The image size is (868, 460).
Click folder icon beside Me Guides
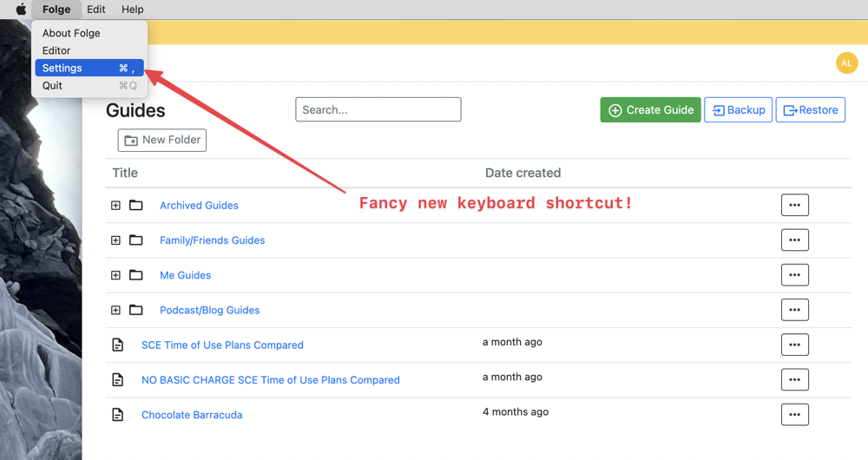136,275
